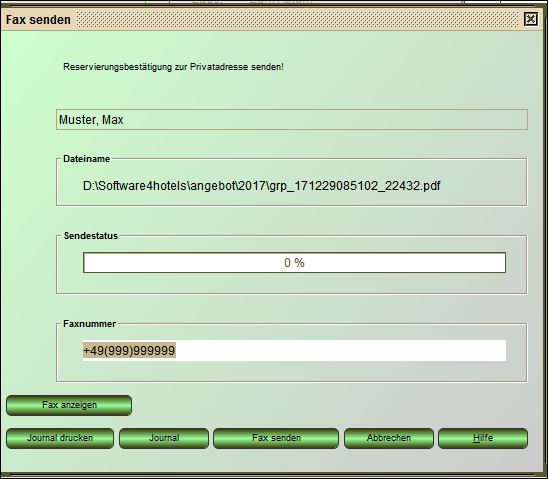Click the Muster, Max recipient field
Image resolution: width=548 pixels, height=479 pixels.
tap(292, 119)
